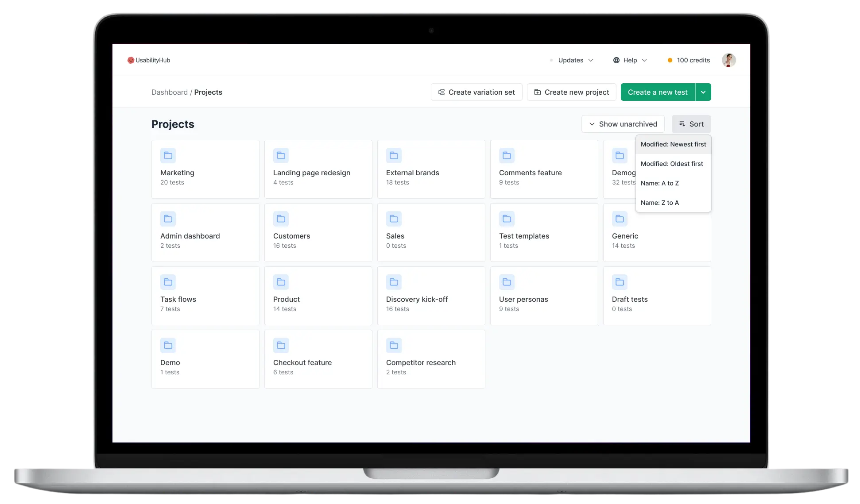Open the Sales project title
The height and width of the screenshot is (504, 860).
tap(395, 236)
